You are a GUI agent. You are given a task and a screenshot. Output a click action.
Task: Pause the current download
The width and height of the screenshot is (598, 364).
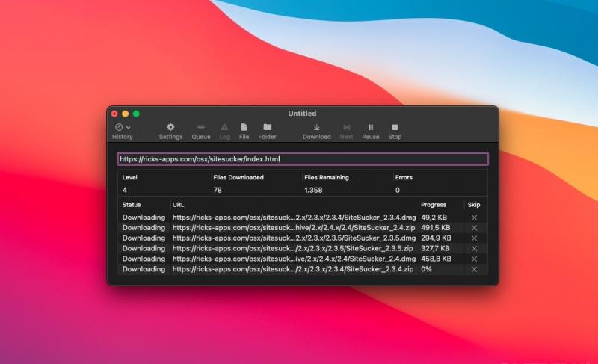tap(370, 127)
